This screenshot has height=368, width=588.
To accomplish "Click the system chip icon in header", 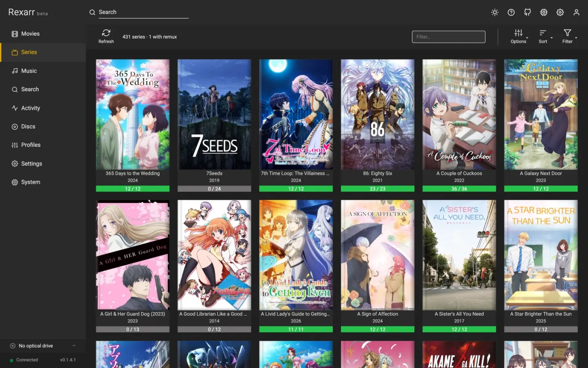I will click(544, 13).
